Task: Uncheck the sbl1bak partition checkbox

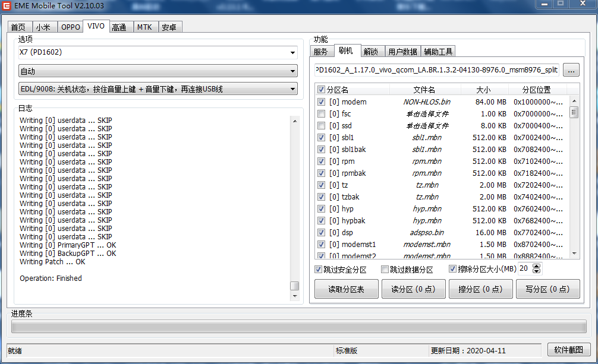Action: point(321,149)
